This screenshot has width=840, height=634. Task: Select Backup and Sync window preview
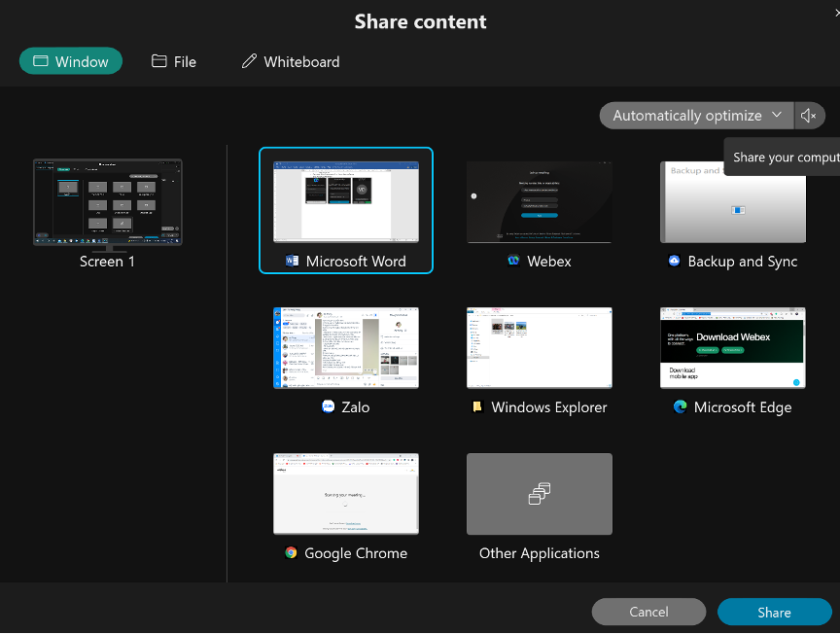click(x=733, y=201)
